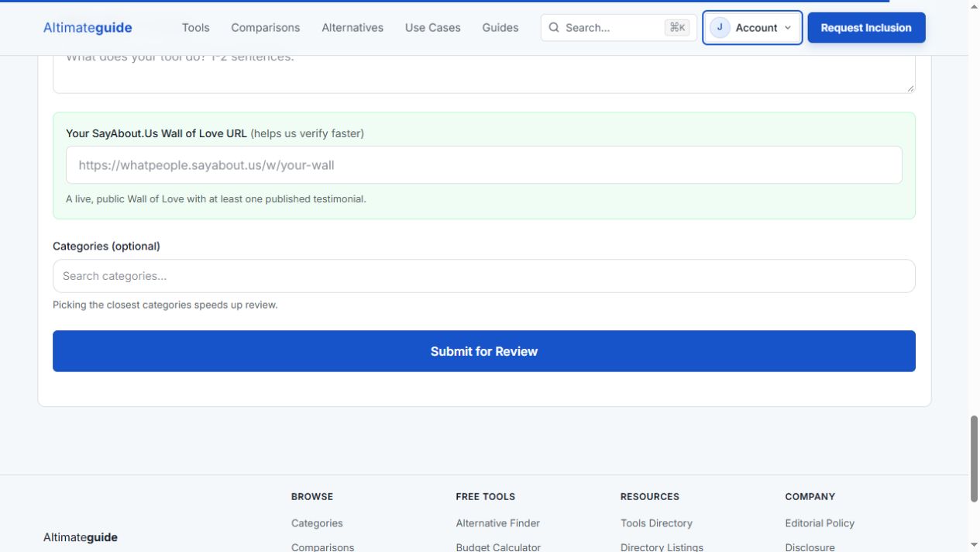This screenshot has width=980, height=552.
Task: Click the Wall of Love URL field
Action: [x=484, y=165]
